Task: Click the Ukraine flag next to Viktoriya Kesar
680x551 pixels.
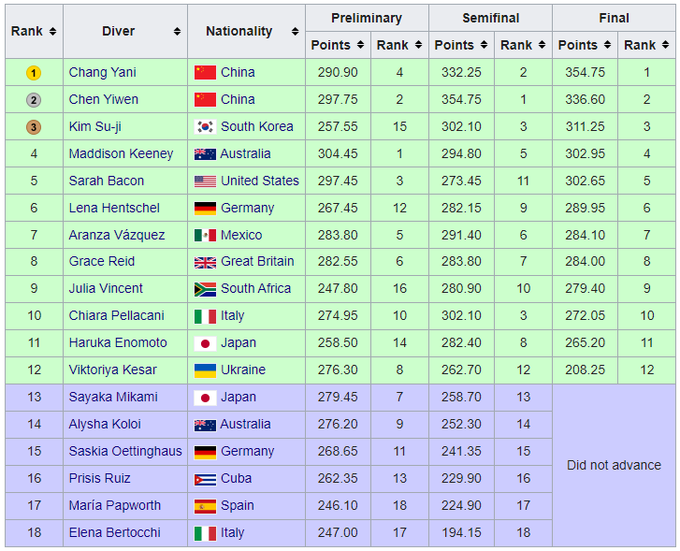Action: [x=205, y=370]
